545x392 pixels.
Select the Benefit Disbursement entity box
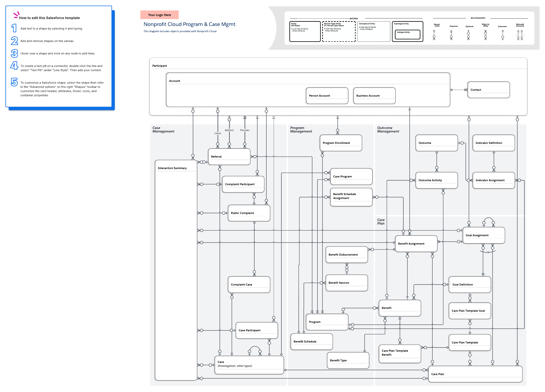tap(346, 255)
